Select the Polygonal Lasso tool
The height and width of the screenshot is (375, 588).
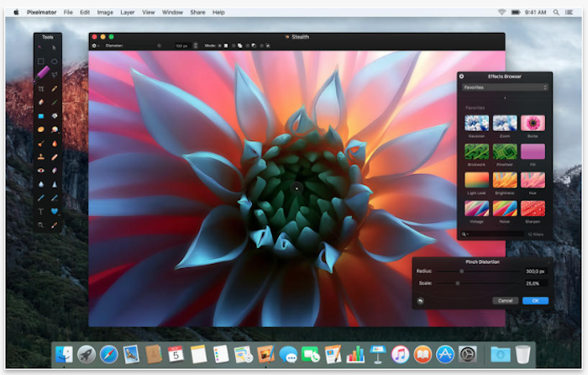pos(55,75)
